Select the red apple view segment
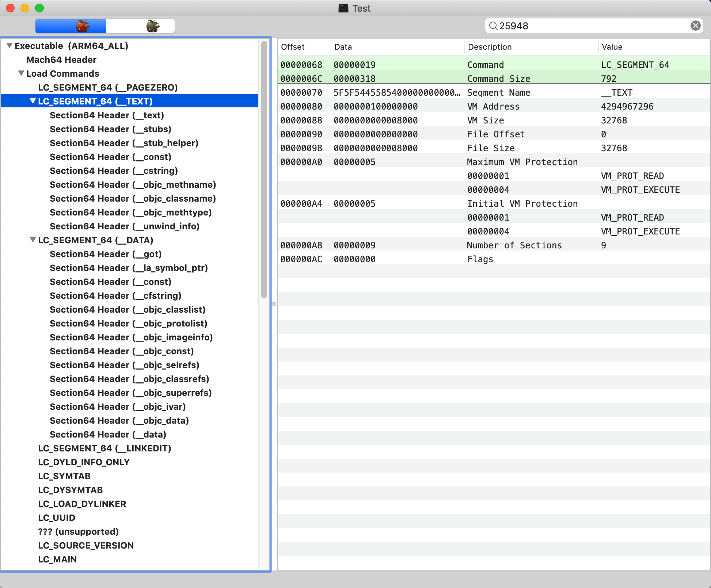 coord(71,26)
